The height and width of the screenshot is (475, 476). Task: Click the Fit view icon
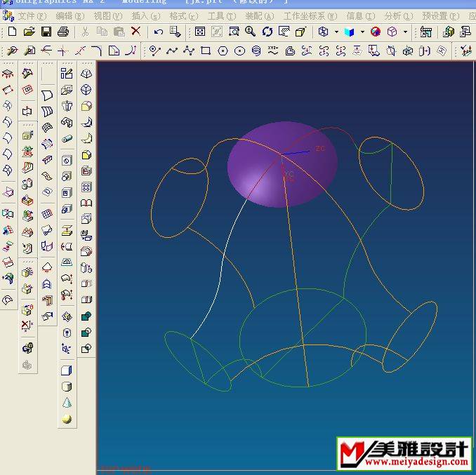[200, 32]
